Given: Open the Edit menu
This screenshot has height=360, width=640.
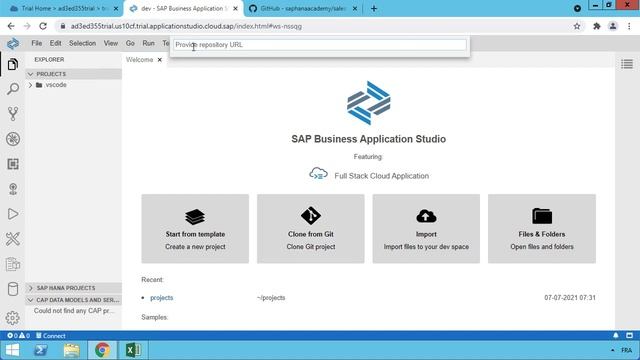Looking at the screenshot, I should [56, 43].
